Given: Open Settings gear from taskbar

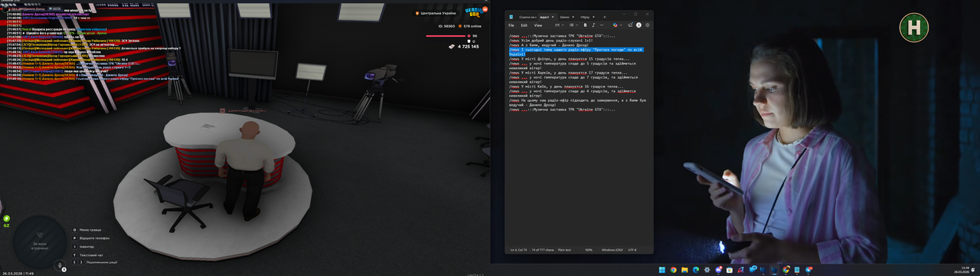Looking at the screenshot, I should click(x=707, y=270).
